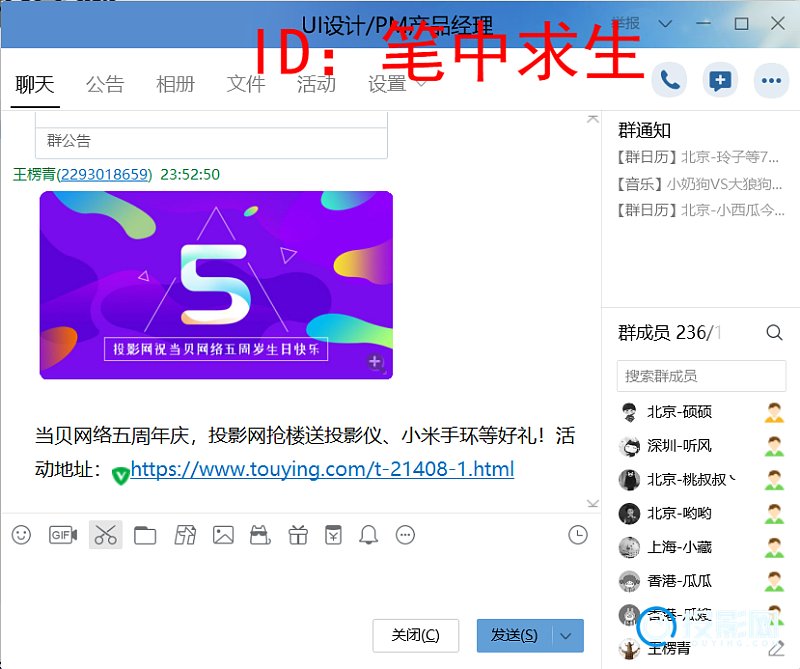Click the 群通知 heading

(x=644, y=131)
